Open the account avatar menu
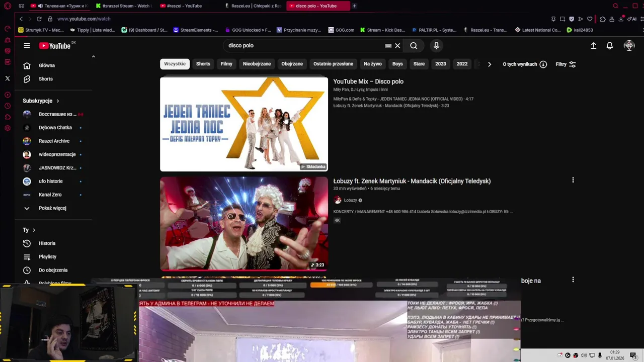The width and height of the screenshot is (644, 362). (x=629, y=46)
